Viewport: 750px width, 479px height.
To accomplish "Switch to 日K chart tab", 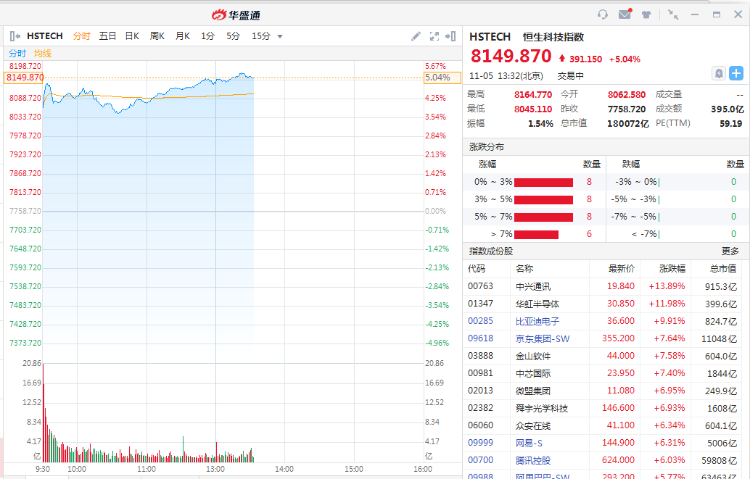I will pyautogui.click(x=132, y=36).
